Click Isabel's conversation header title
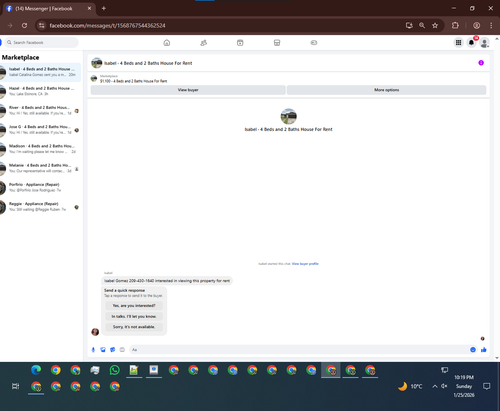The image size is (500, 411). coord(148,63)
